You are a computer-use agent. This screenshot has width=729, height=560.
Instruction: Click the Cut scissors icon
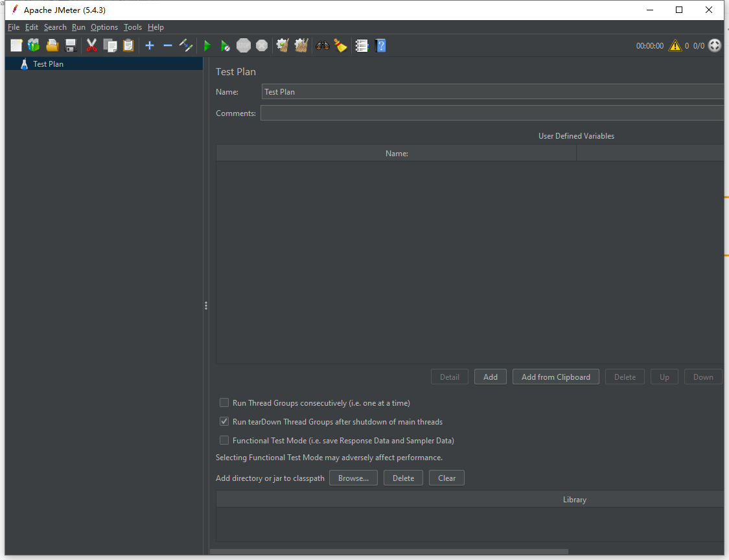point(91,45)
